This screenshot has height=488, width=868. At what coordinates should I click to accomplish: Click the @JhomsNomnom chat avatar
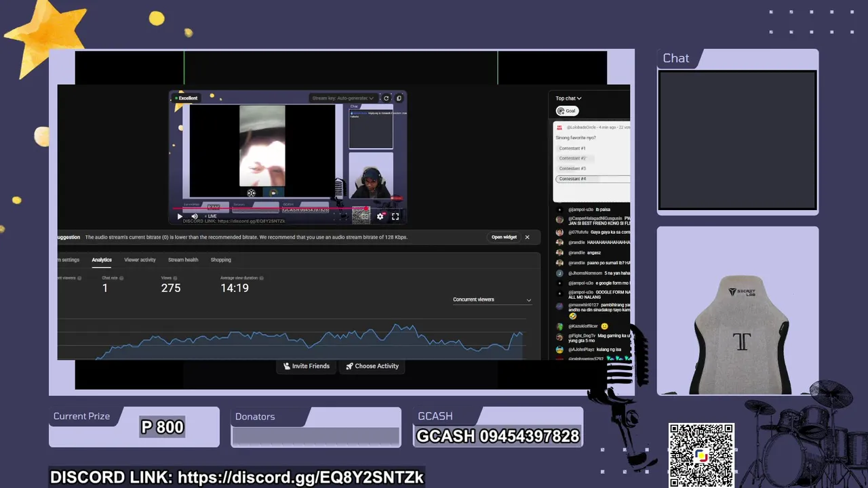(x=559, y=273)
